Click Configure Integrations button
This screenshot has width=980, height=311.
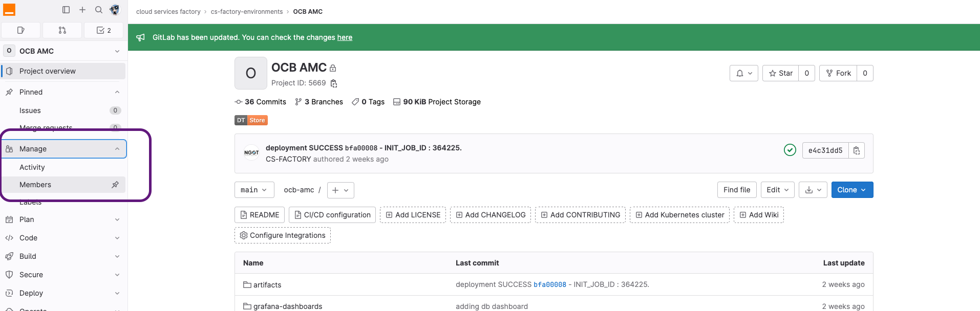(283, 235)
